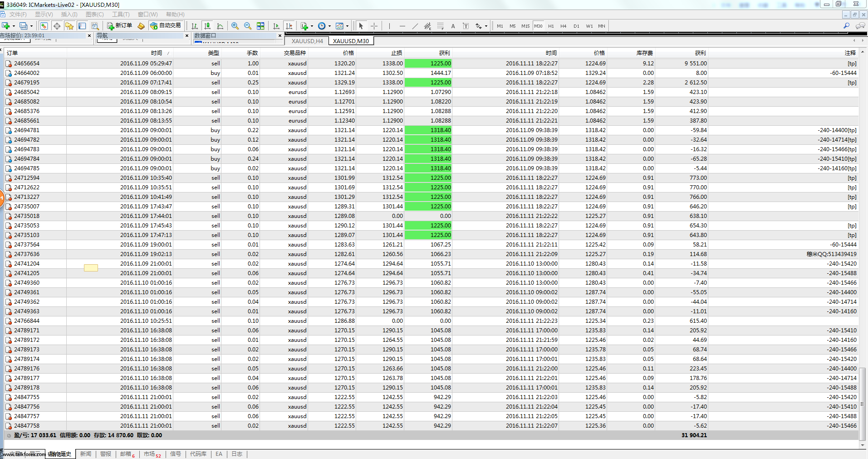The image size is (868, 459).
Task: Open the 文件(F) menu
Action: (18, 15)
